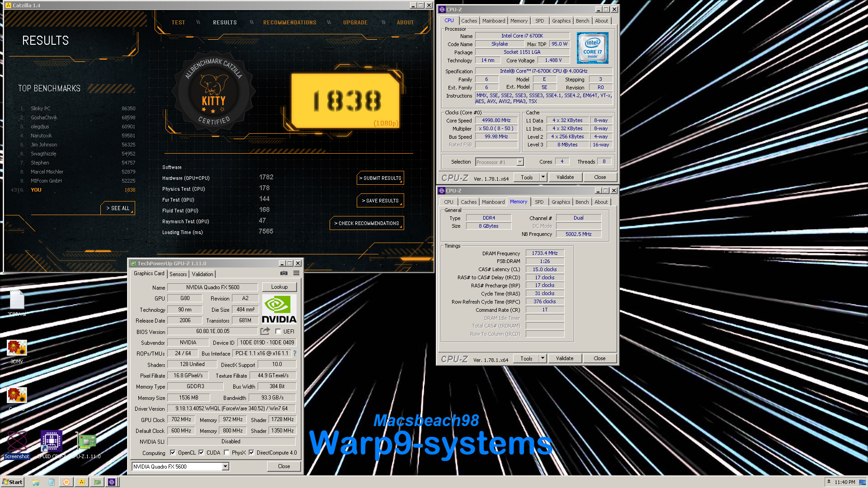Click the GPU Name field NVIDIA Quadro FX 5600
Screen dimensions: 868x488
pos(212,287)
